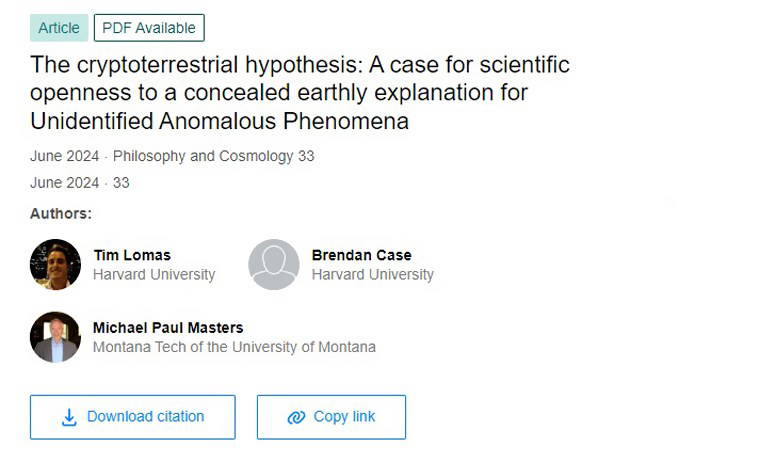Open Montana Tech of the University of Montana
This screenshot has width=760, height=450.
coord(234,347)
